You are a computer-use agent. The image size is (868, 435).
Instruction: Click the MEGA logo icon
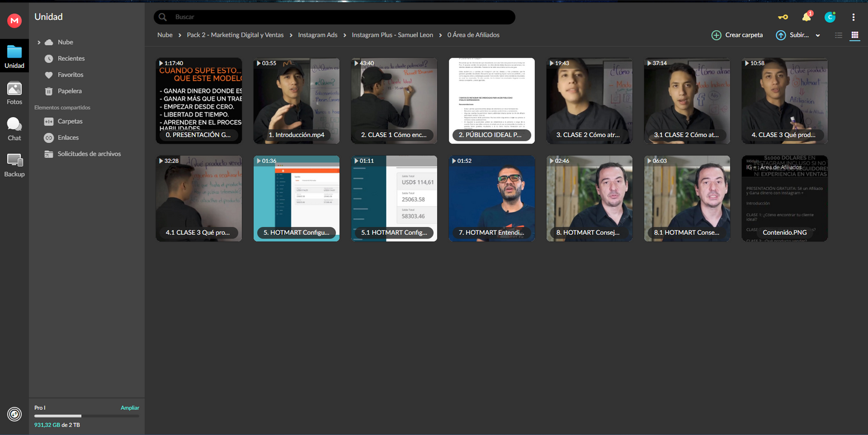pos(14,20)
